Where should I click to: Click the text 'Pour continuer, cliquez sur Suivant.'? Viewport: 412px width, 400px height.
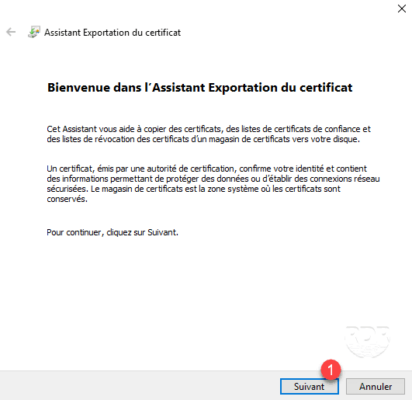click(x=112, y=232)
